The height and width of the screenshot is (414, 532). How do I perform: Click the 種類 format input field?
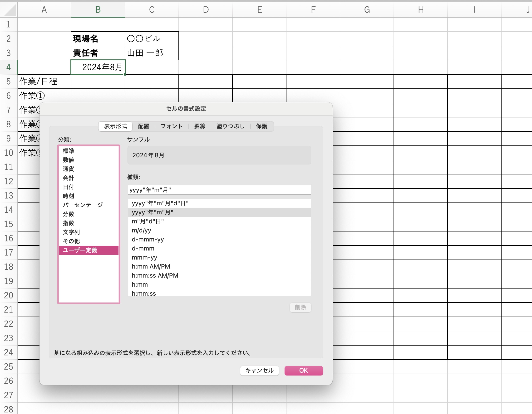[x=219, y=190]
